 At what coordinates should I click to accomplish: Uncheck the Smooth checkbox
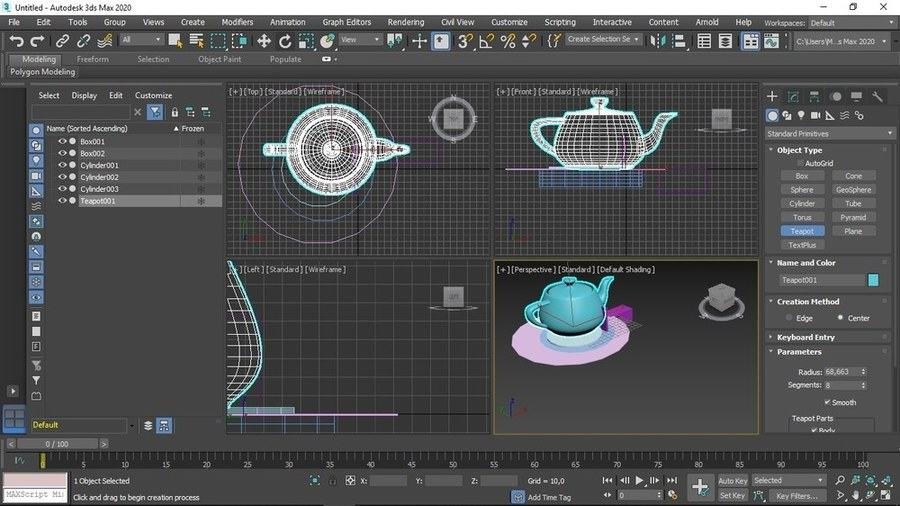(827, 402)
